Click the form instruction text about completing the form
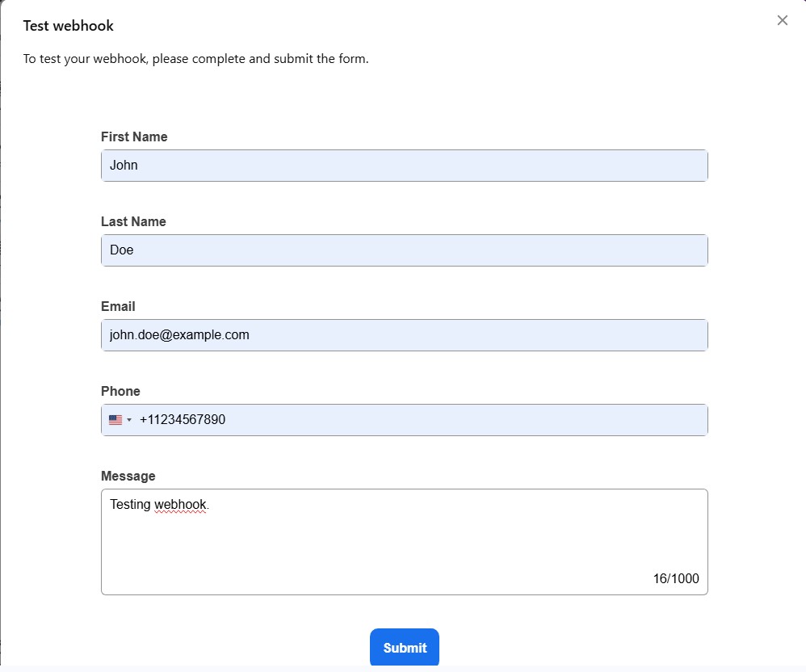The height and width of the screenshot is (672, 806). coord(195,59)
